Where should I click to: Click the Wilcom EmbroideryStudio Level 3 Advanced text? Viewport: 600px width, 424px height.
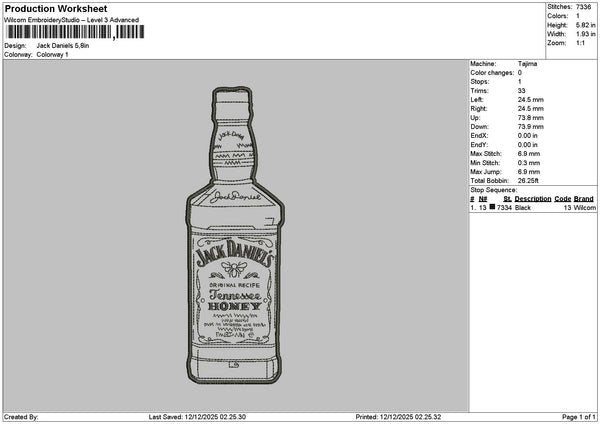(x=72, y=20)
